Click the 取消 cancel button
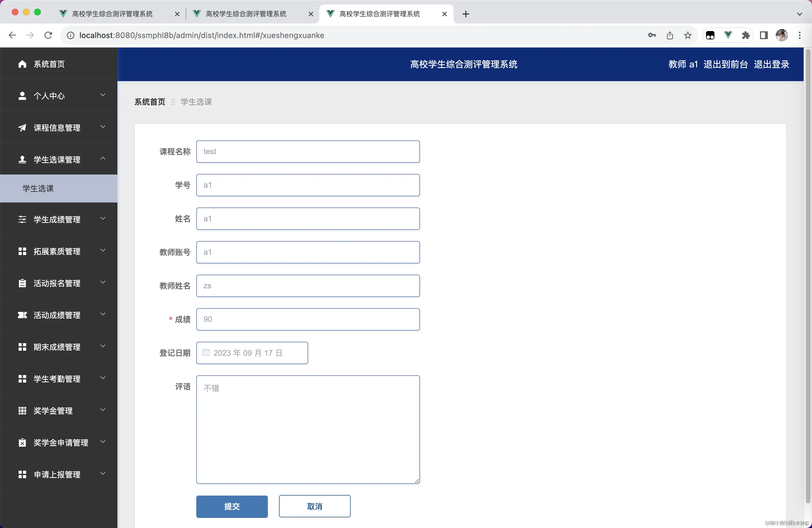 [315, 506]
